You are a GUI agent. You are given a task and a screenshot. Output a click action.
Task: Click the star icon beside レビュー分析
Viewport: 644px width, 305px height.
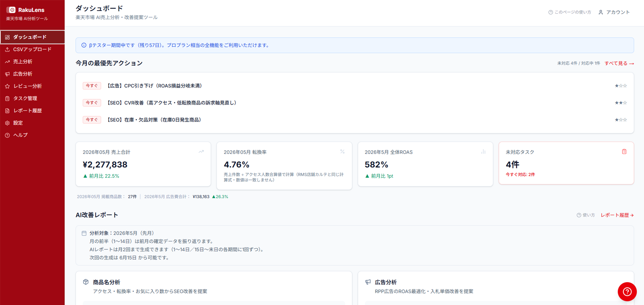coord(7,86)
